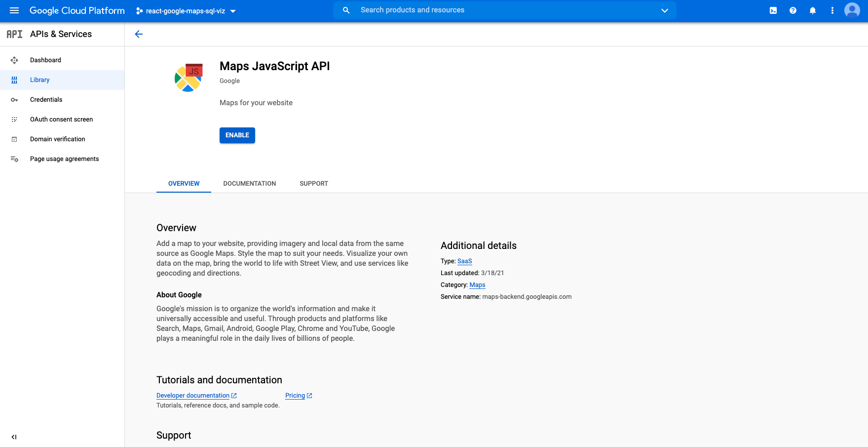The width and height of the screenshot is (868, 447).
Task: Switch to the Support tab
Action: click(x=314, y=184)
